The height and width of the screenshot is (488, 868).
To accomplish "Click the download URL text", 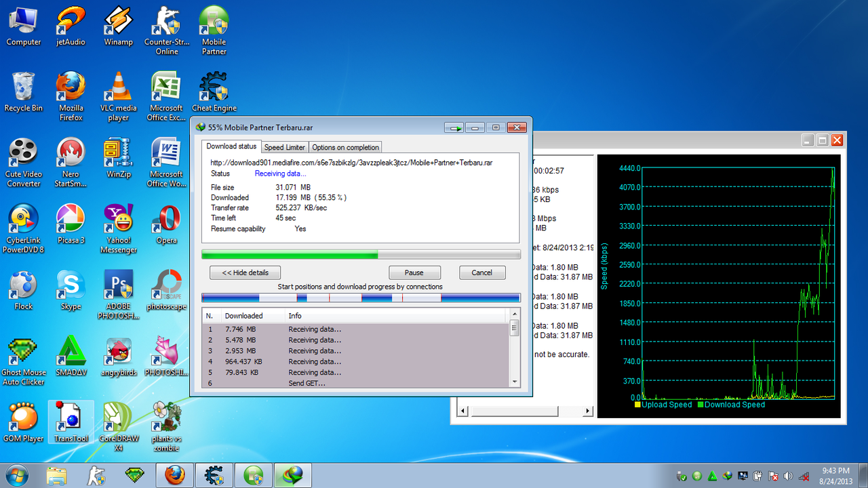I will pos(351,163).
